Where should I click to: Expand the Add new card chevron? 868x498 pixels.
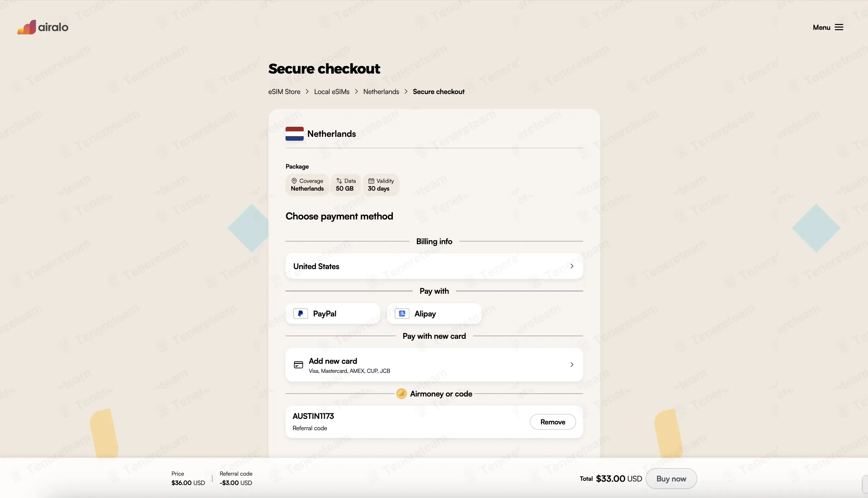coord(572,365)
